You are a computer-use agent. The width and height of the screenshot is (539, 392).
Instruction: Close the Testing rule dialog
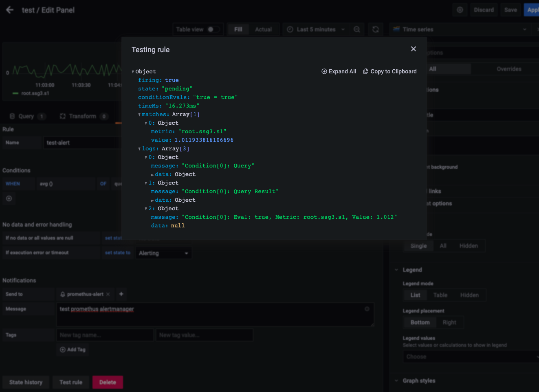[x=414, y=49]
